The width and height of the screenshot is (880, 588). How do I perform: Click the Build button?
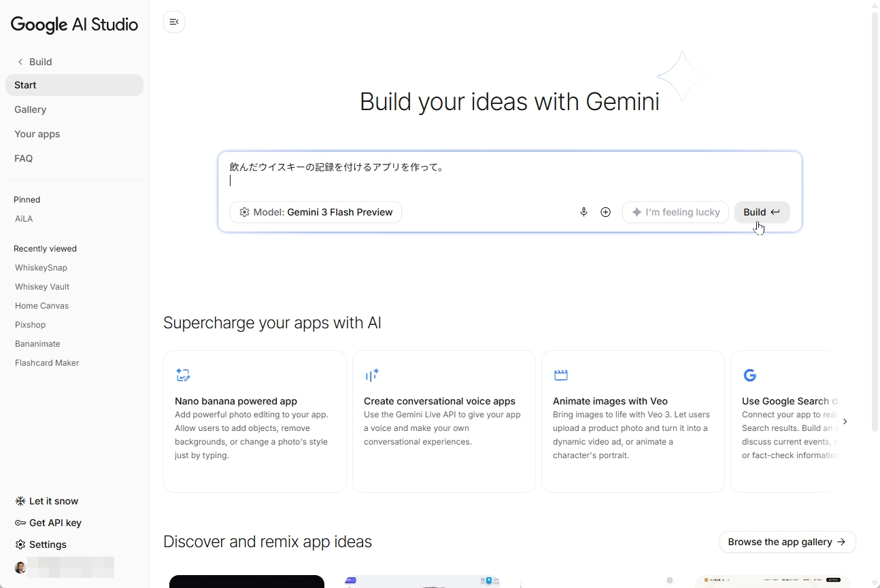[x=760, y=211]
